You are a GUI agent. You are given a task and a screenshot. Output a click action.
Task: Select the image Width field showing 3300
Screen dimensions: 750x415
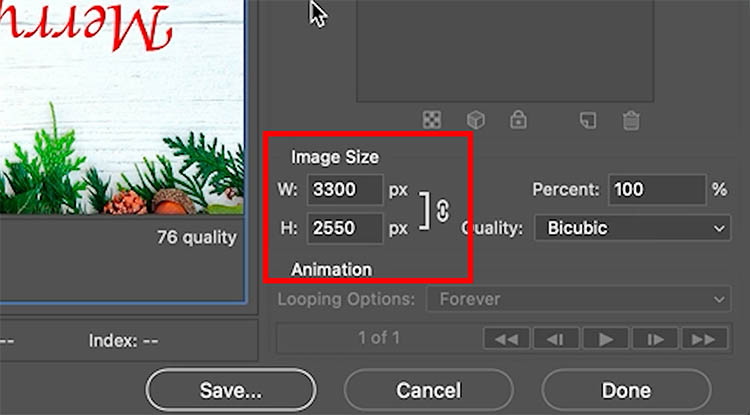(345, 190)
